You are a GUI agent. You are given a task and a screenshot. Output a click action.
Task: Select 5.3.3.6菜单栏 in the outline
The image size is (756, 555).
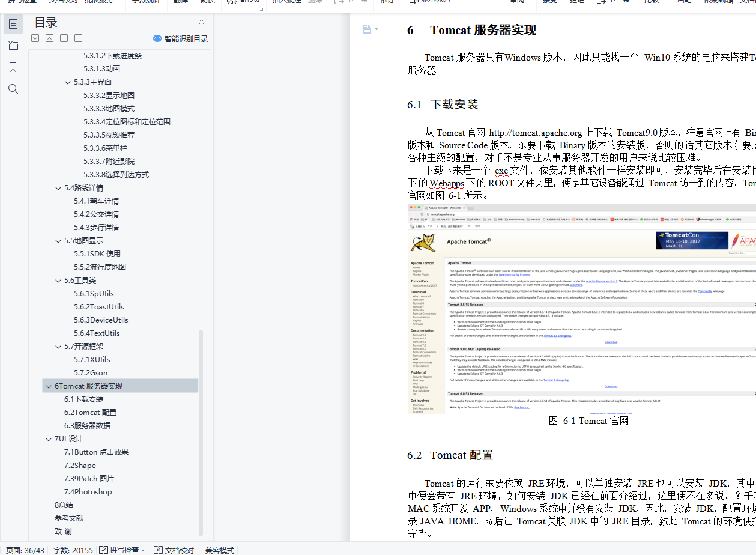[x=105, y=148]
